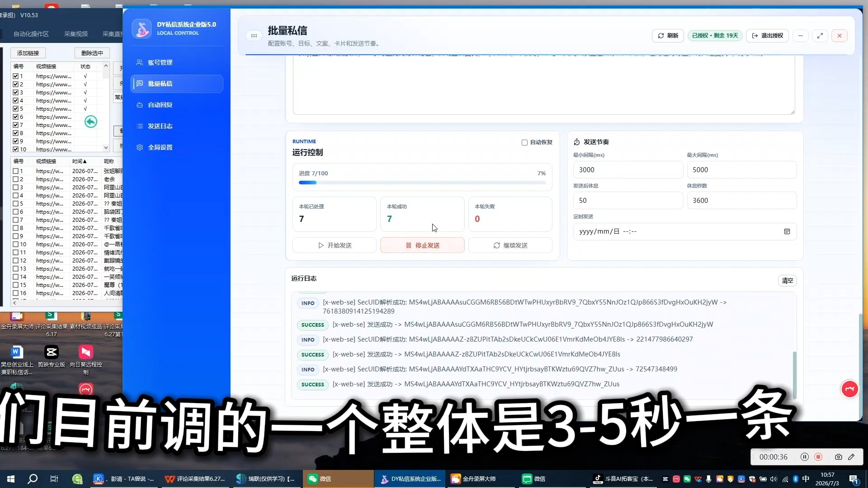Image resolution: width=868 pixels, height=488 pixels.
Task: Click 清空 to clear run log
Action: (788, 281)
